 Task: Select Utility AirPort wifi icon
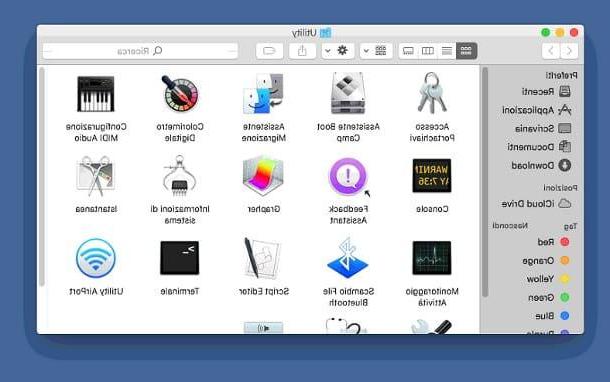point(96,258)
